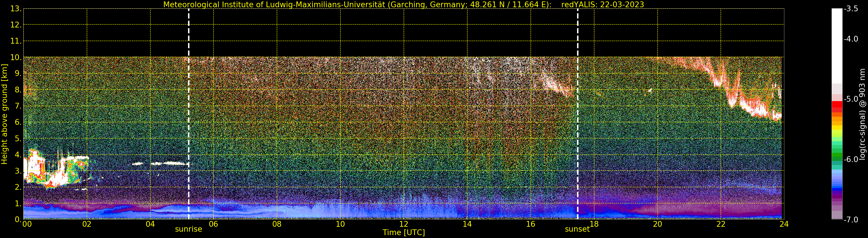Click the white dashed sunrise line
868x238 pixels.
coord(189,114)
